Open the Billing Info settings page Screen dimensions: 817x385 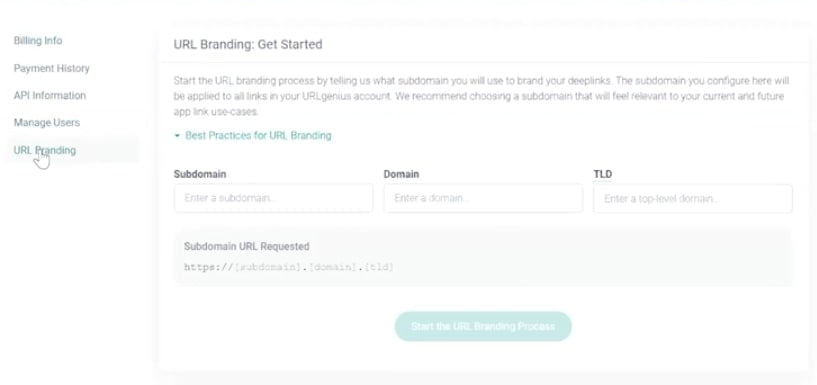click(38, 41)
